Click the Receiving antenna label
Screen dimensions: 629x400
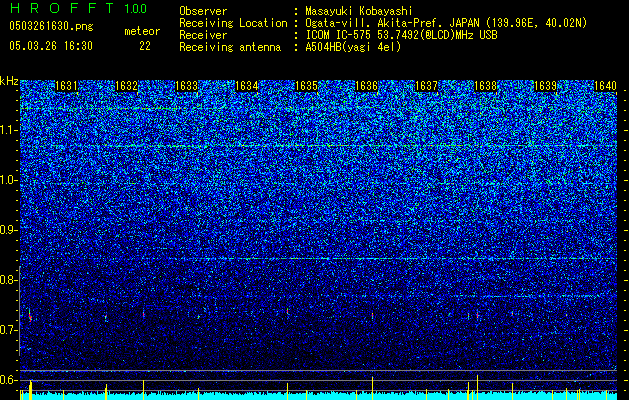pyautogui.click(x=230, y=47)
